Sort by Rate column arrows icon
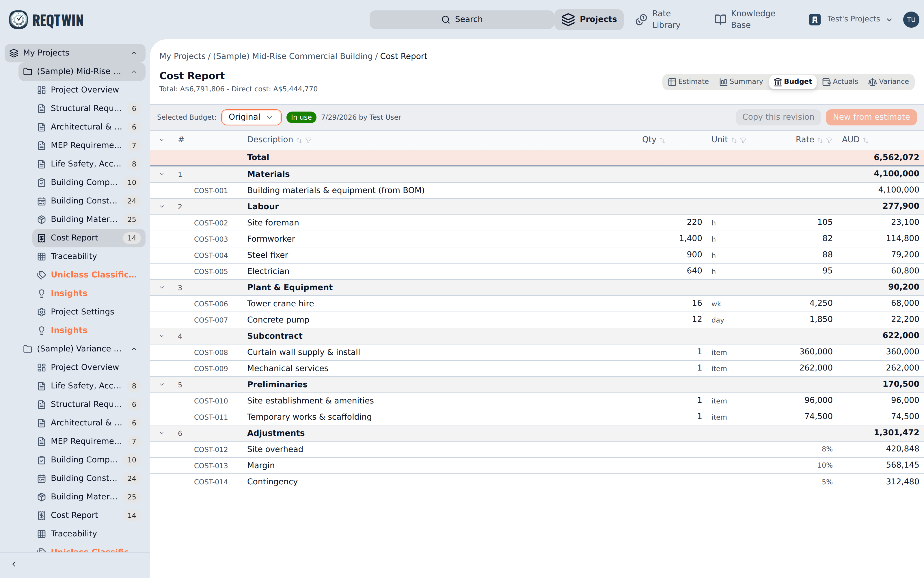This screenshot has width=924, height=578. point(820,140)
